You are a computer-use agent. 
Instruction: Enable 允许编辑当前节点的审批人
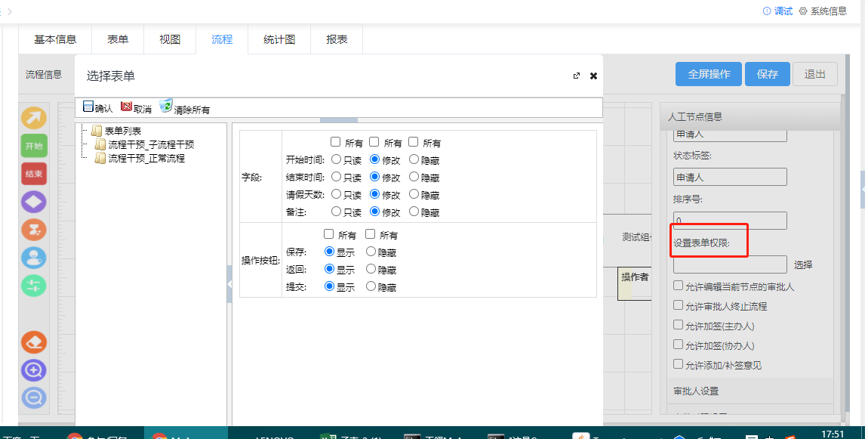point(678,286)
